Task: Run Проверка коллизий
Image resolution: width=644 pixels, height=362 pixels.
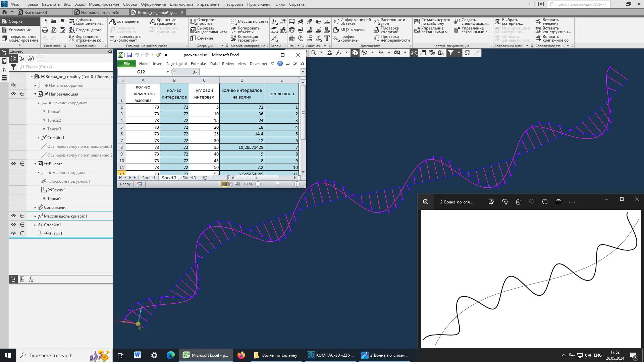Action: coord(386,30)
